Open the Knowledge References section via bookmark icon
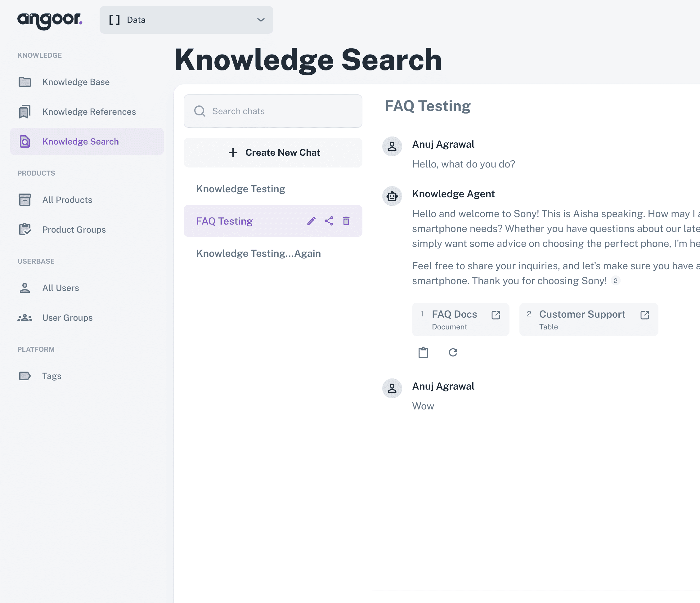This screenshot has height=603, width=700. point(24,111)
